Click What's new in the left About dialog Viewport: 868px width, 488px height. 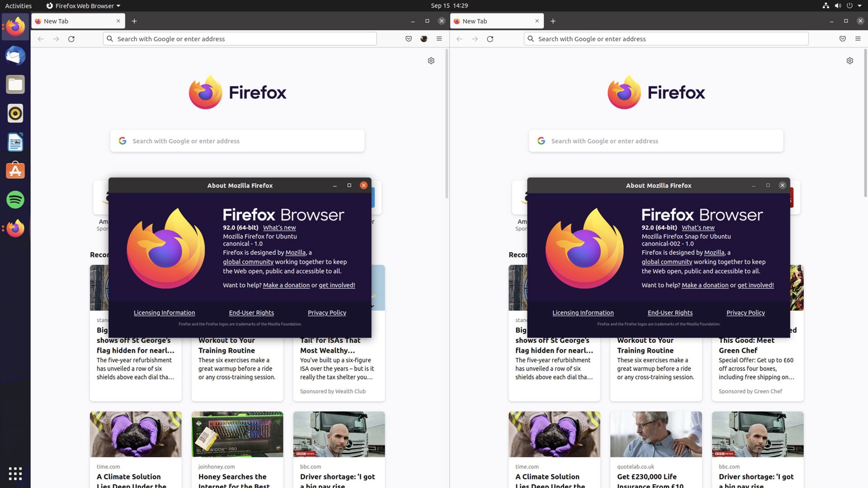point(279,228)
